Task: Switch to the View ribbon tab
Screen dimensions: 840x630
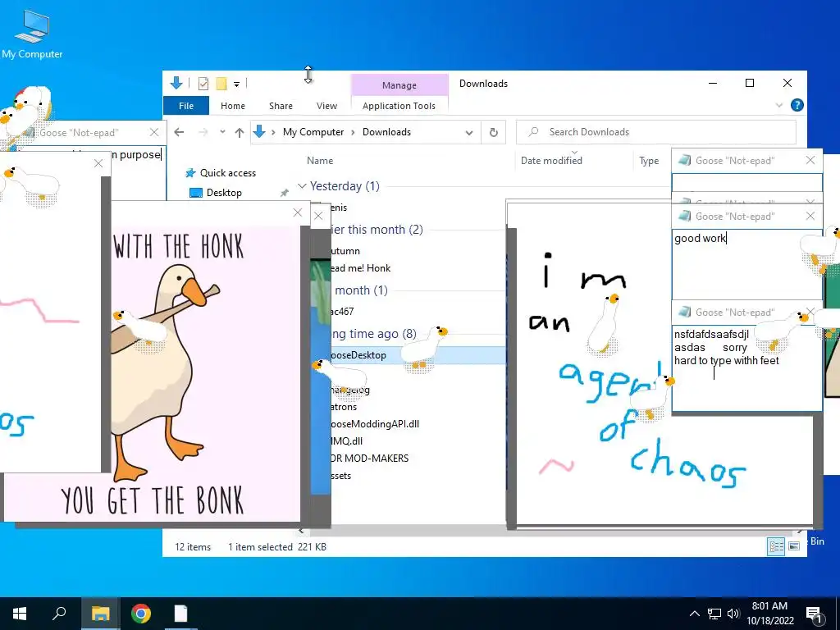Action: 326,106
